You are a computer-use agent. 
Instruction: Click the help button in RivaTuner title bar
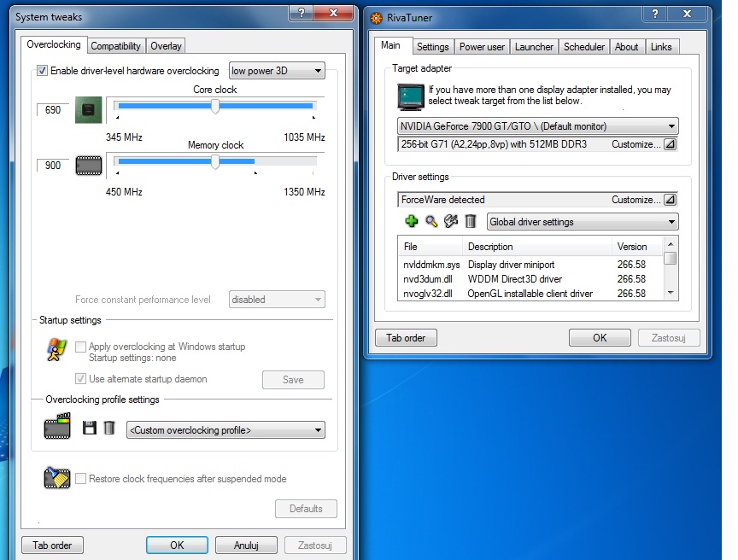click(654, 15)
